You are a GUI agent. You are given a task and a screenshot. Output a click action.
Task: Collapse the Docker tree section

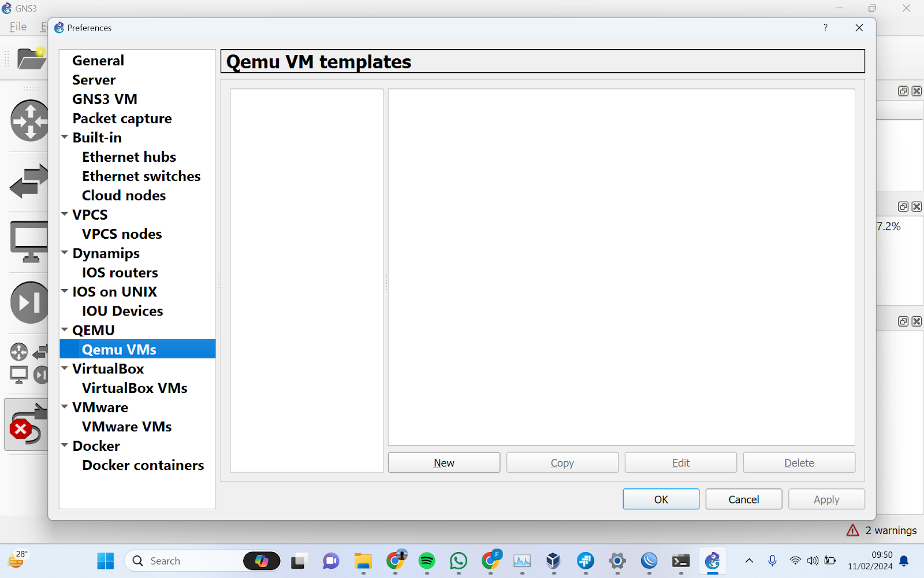click(x=65, y=446)
